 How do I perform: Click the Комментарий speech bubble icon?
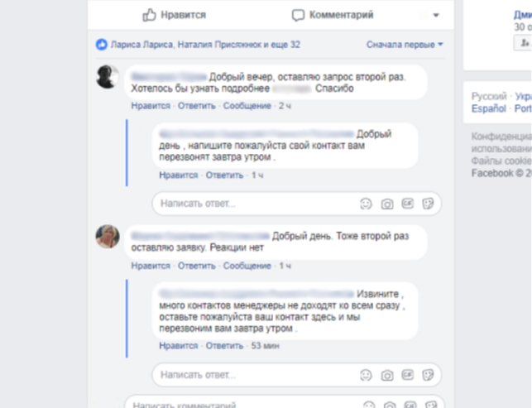pyautogui.click(x=298, y=15)
